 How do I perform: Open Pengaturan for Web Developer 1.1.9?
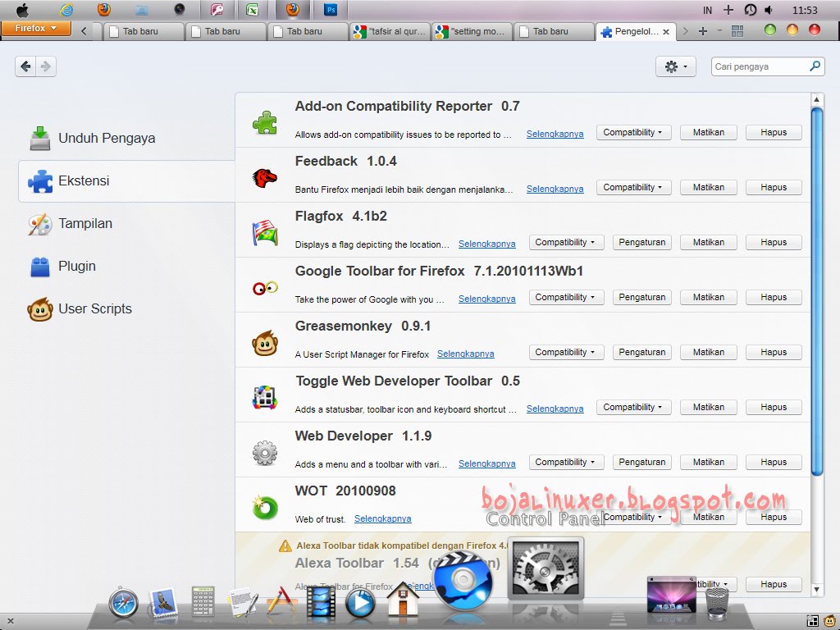641,462
